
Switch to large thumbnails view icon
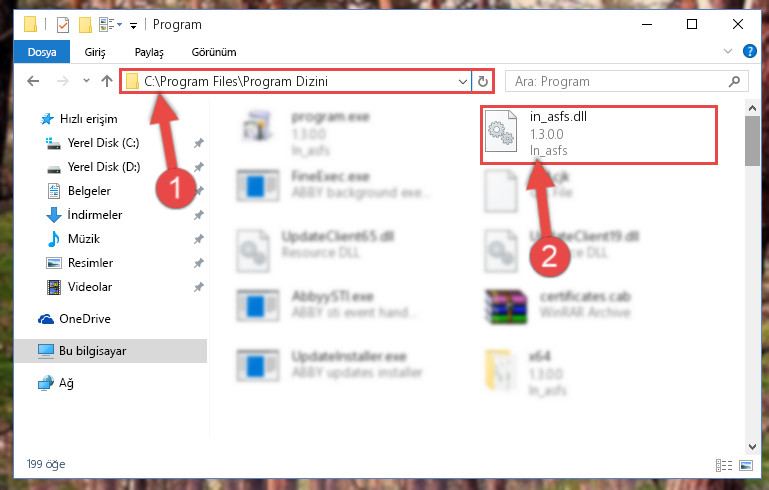pos(746,465)
